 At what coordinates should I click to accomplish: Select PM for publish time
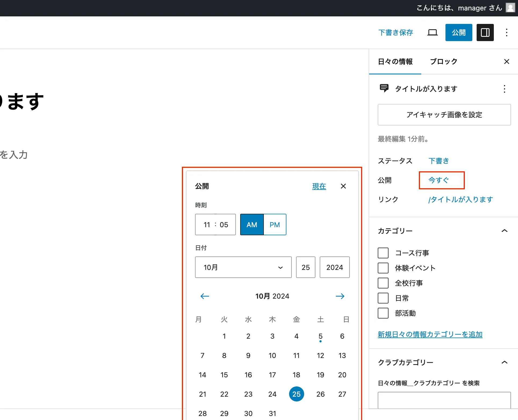tap(275, 225)
